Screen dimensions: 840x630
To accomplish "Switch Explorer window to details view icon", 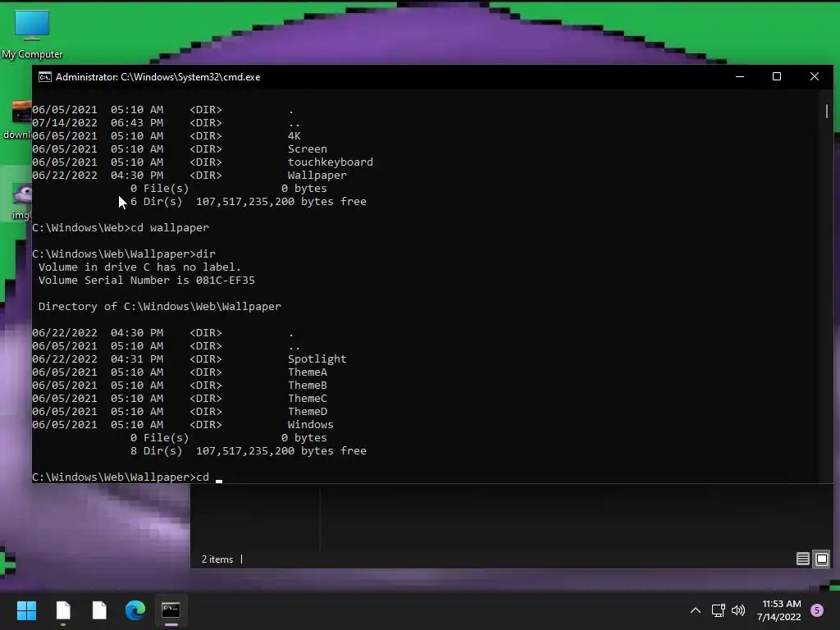I will click(802, 559).
